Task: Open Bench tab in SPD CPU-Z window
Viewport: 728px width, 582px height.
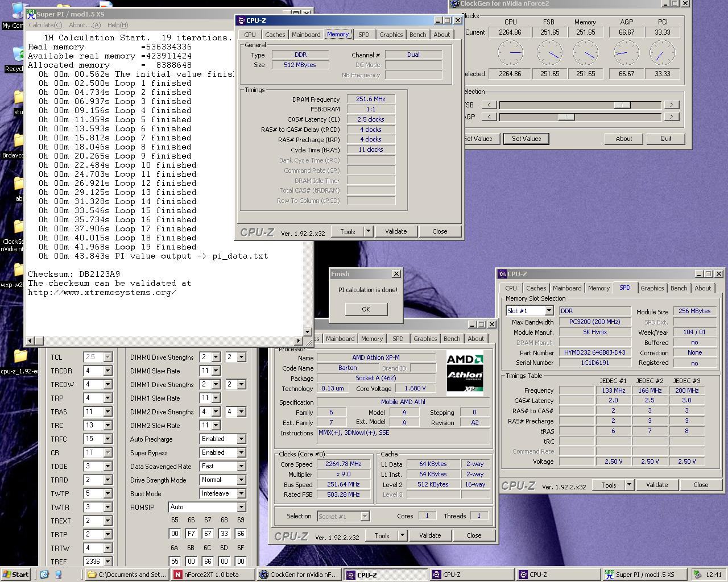Action: (x=679, y=288)
